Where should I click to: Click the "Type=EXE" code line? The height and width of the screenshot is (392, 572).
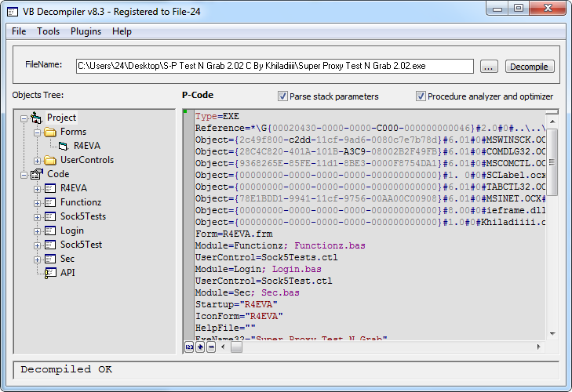(x=217, y=116)
